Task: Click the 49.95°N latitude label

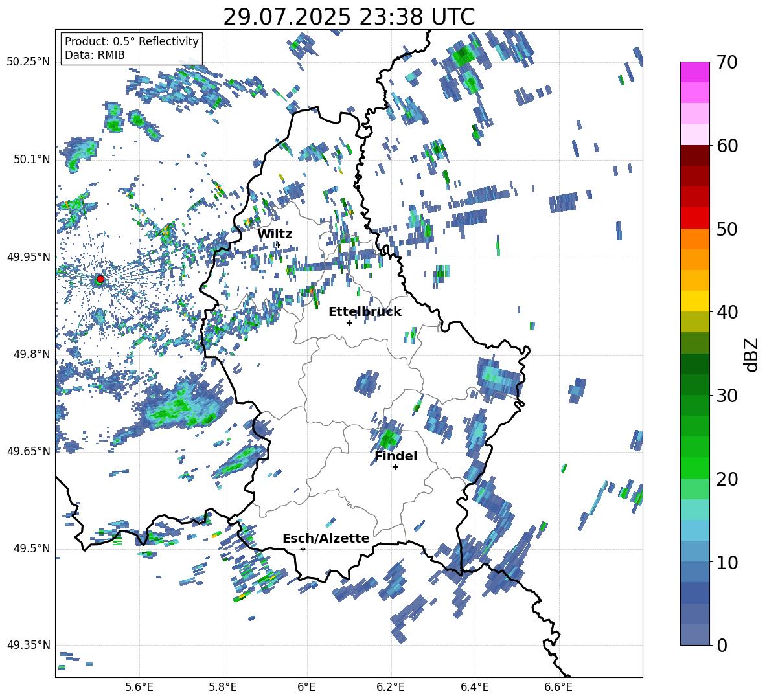Action: 29,256
